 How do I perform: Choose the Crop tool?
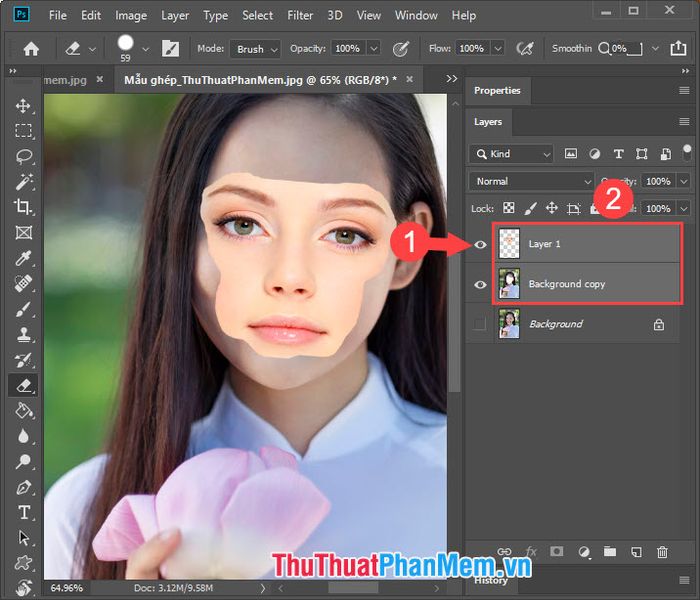point(23,207)
